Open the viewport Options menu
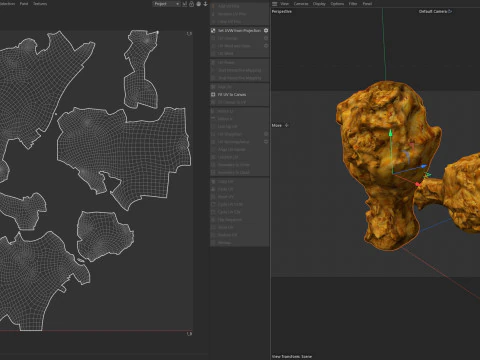The height and width of the screenshot is (360, 480). 337,4
